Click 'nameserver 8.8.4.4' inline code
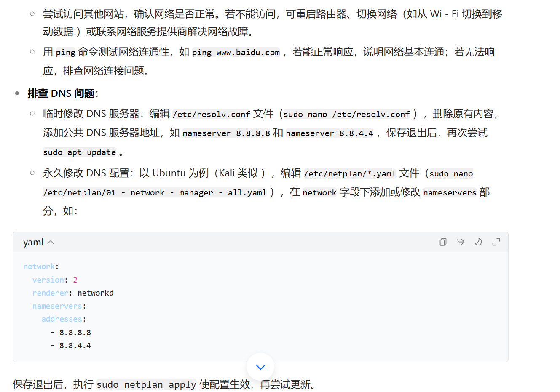The image size is (560, 392). tap(330, 133)
